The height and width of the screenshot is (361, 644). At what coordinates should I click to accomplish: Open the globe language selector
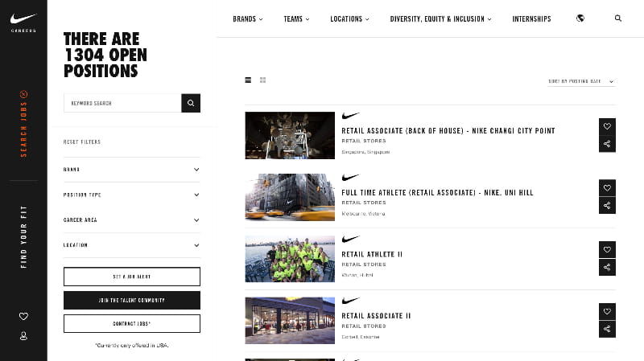point(580,18)
